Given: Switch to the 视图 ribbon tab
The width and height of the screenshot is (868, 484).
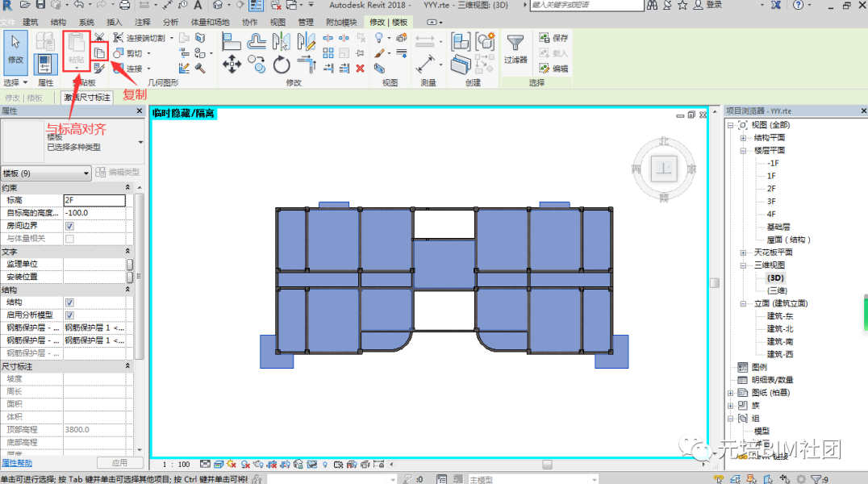Looking at the screenshot, I should 277,22.
